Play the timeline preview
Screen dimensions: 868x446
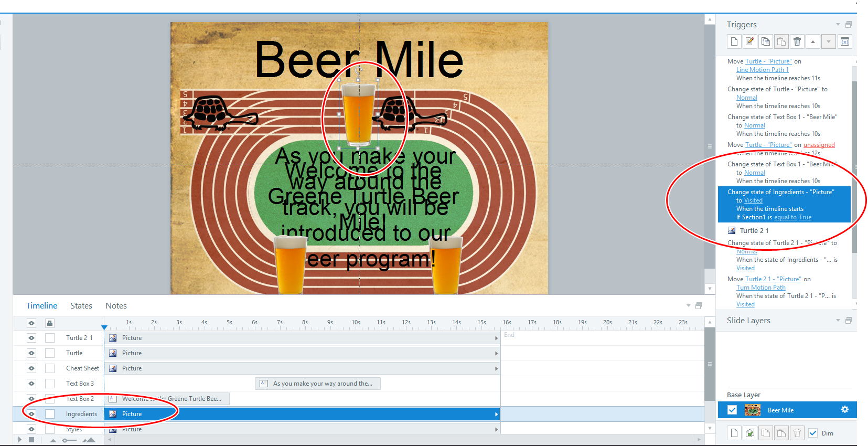coord(20,440)
